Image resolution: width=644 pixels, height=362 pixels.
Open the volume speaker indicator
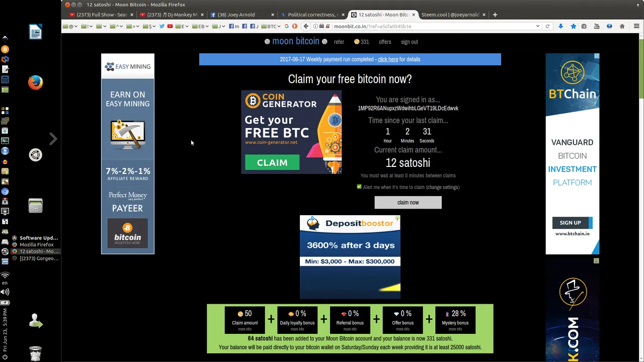tap(5, 292)
